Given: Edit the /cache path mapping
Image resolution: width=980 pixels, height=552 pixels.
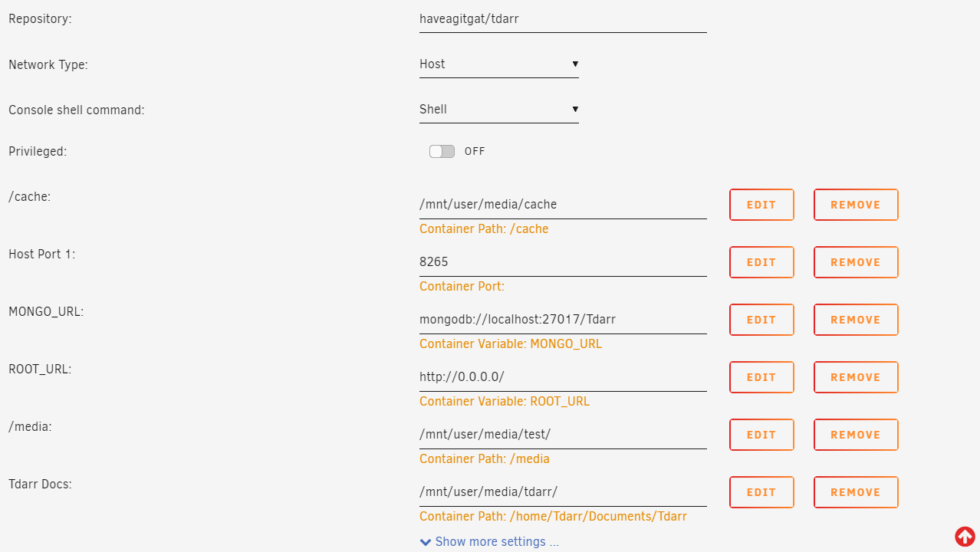Looking at the screenshot, I should coord(761,205).
